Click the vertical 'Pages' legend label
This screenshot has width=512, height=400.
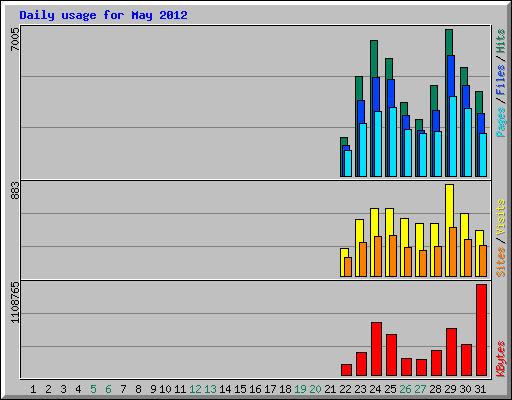pyautogui.click(x=500, y=122)
